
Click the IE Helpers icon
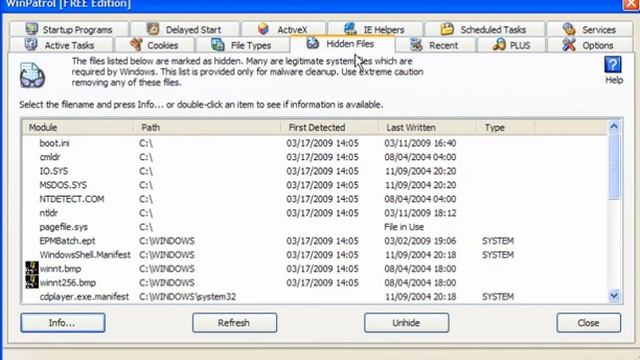[x=350, y=29]
